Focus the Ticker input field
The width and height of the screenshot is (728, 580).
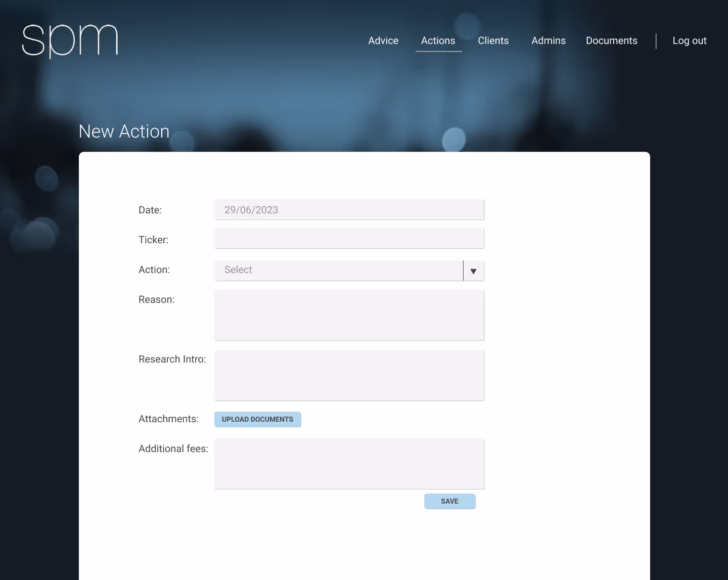(349, 239)
